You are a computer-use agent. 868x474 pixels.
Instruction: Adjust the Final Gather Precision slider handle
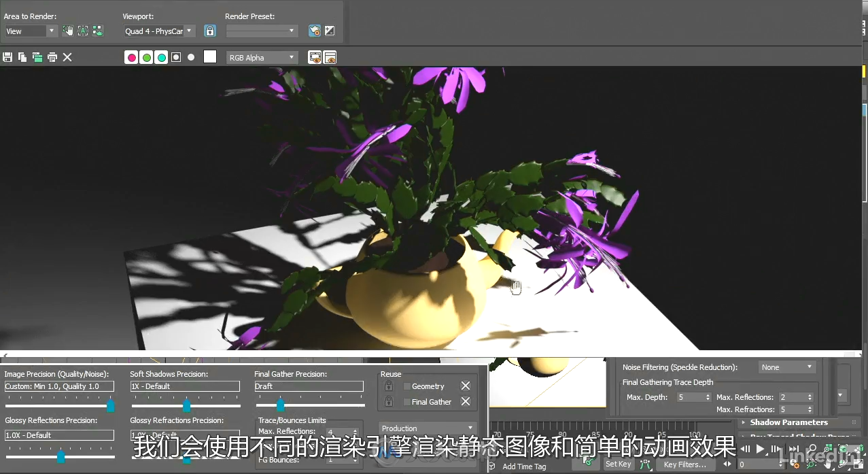[x=279, y=406]
